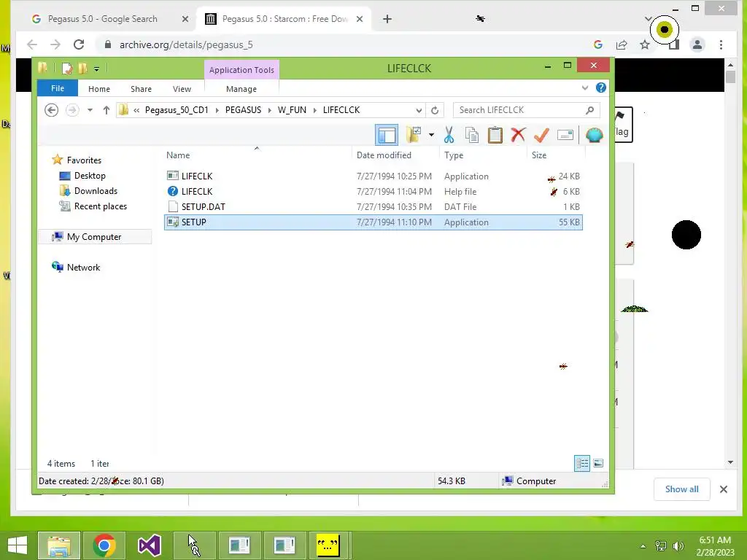Select Network in navigation pane

click(83, 267)
